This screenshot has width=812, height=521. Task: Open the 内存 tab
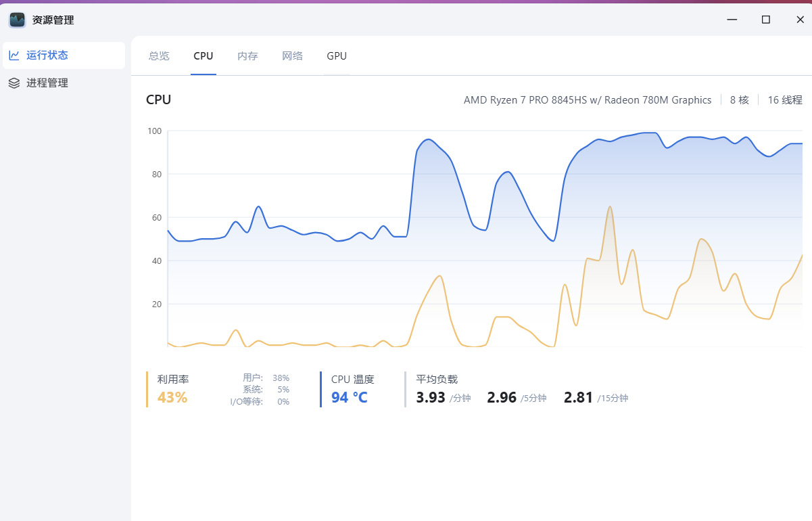(x=247, y=56)
